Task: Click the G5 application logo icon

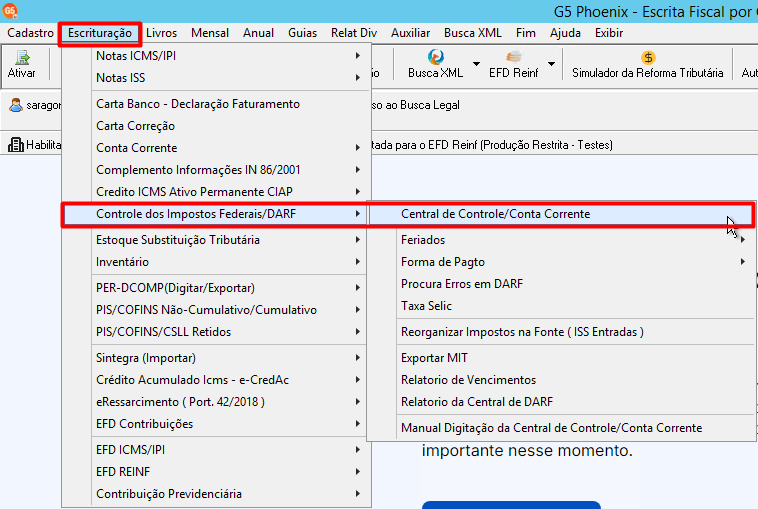Action: click(10, 10)
